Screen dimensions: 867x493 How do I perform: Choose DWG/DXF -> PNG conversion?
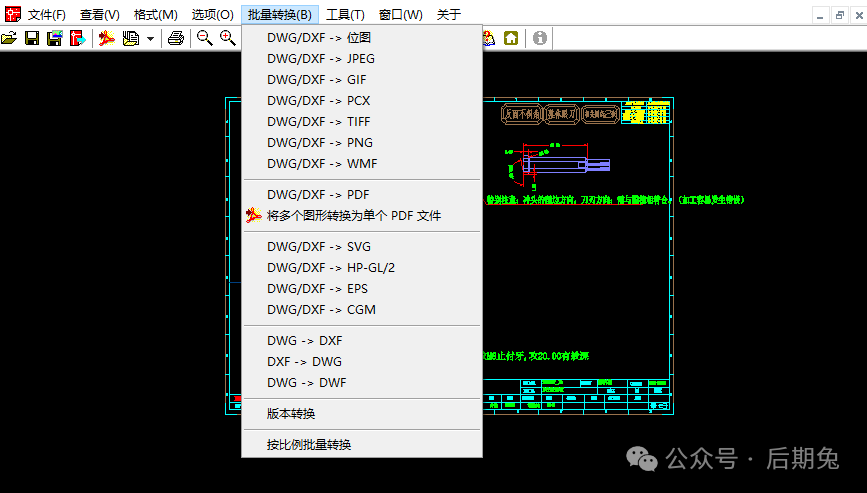[x=362, y=143]
